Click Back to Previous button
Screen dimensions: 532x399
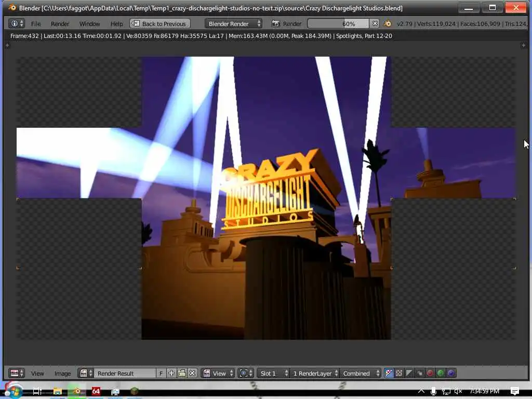[x=160, y=24]
